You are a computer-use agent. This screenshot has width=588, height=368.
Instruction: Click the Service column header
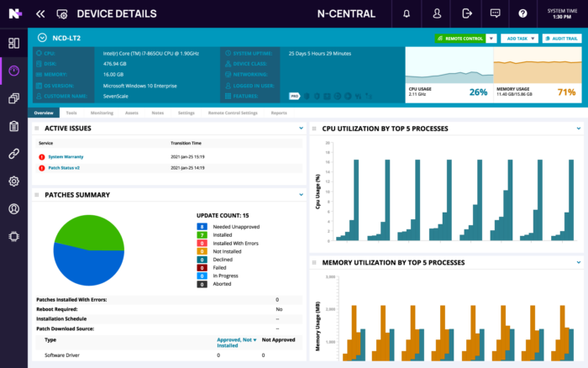[45, 143]
